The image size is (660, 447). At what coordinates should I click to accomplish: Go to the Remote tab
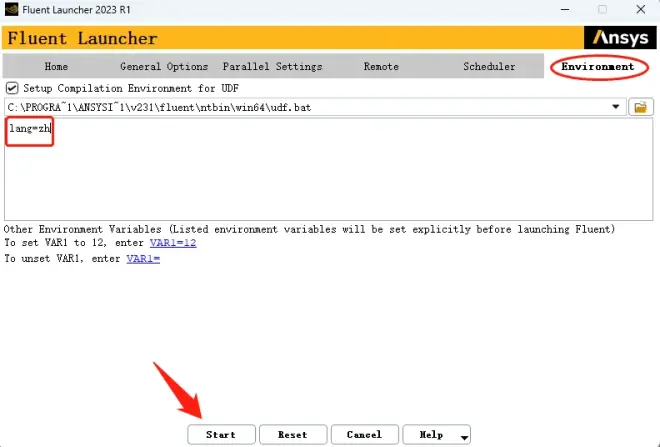(381, 67)
